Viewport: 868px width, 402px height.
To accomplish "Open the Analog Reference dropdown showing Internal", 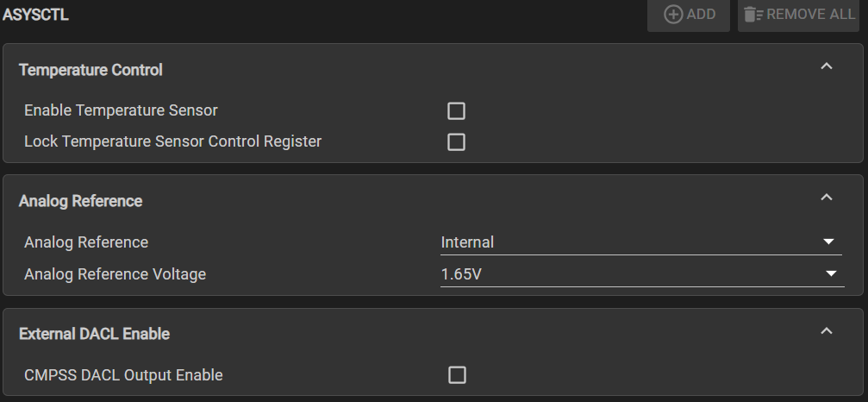I will tap(629, 242).
